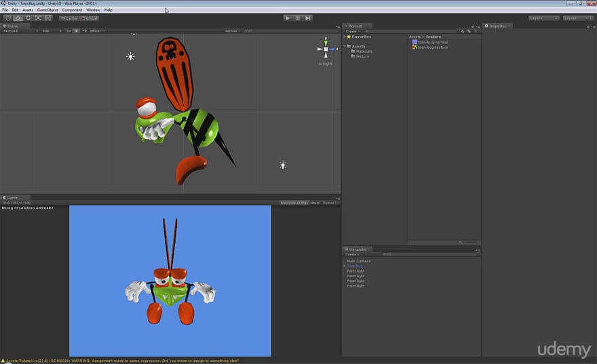
Task: Click Search by Type icon in Project
Action: point(462,31)
